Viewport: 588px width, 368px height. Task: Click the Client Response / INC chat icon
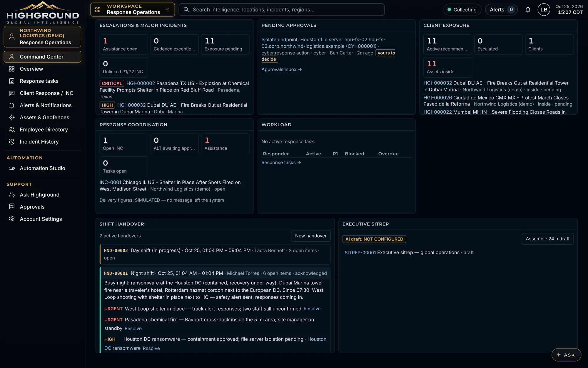(x=12, y=93)
